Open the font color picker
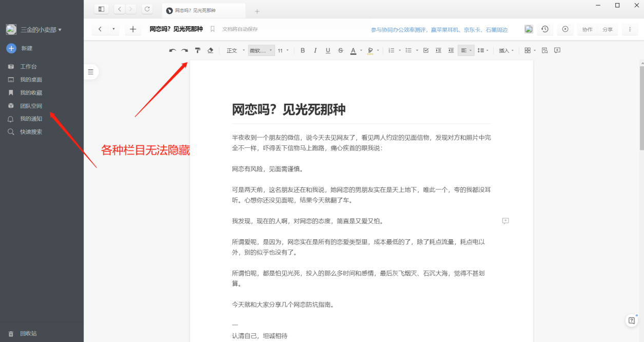The height and width of the screenshot is (342, 644). pyautogui.click(x=353, y=50)
